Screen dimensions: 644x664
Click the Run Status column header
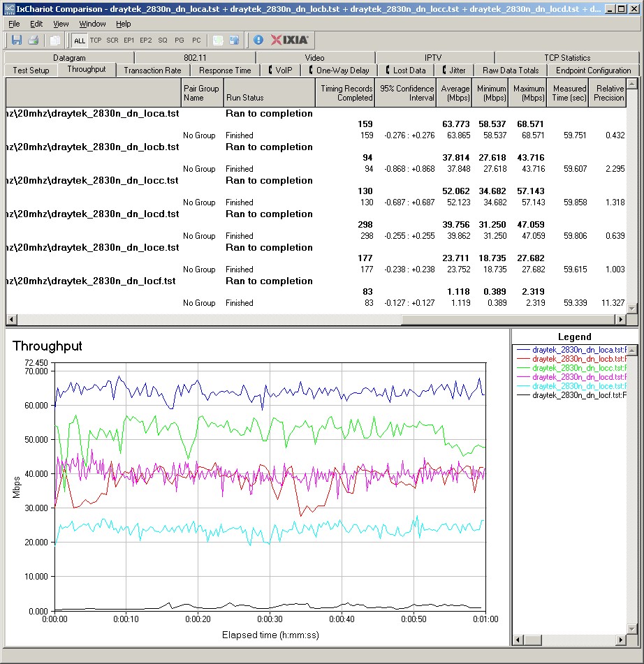click(x=270, y=93)
